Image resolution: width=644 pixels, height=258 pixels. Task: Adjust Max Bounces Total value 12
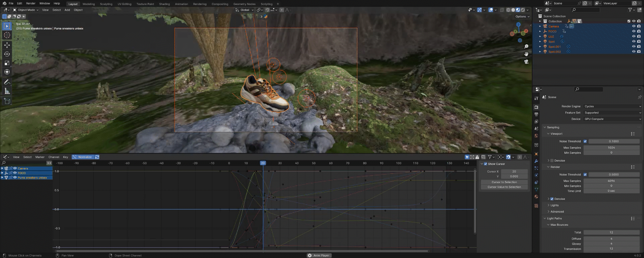click(x=611, y=232)
